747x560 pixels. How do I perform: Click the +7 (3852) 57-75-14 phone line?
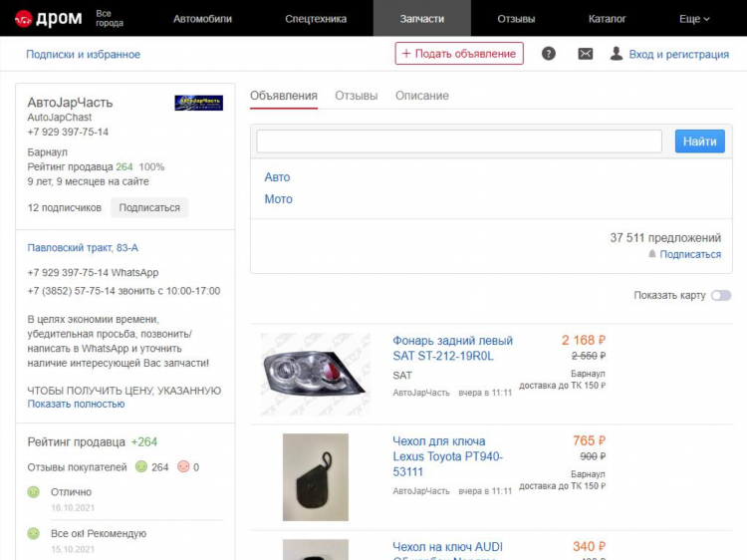click(124, 291)
